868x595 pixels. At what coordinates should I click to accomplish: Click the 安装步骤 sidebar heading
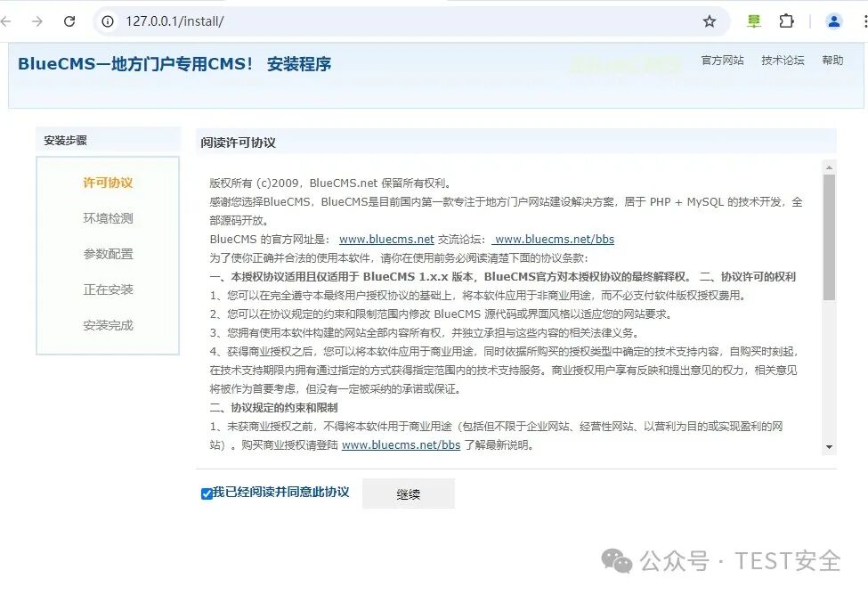(65, 140)
